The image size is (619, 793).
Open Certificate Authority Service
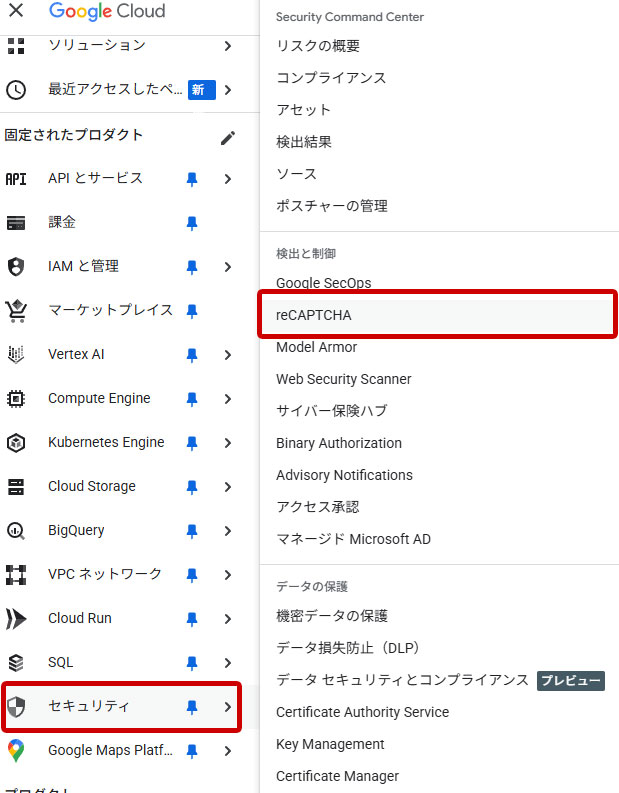click(x=363, y=712)
